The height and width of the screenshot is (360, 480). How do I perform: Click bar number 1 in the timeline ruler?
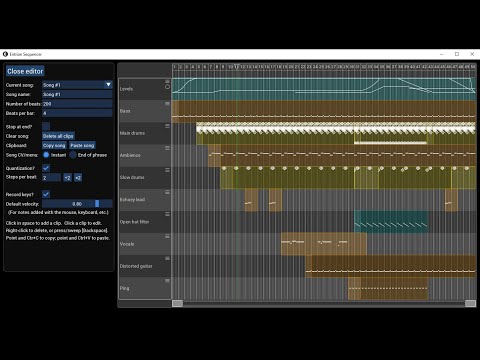(175, 67)
